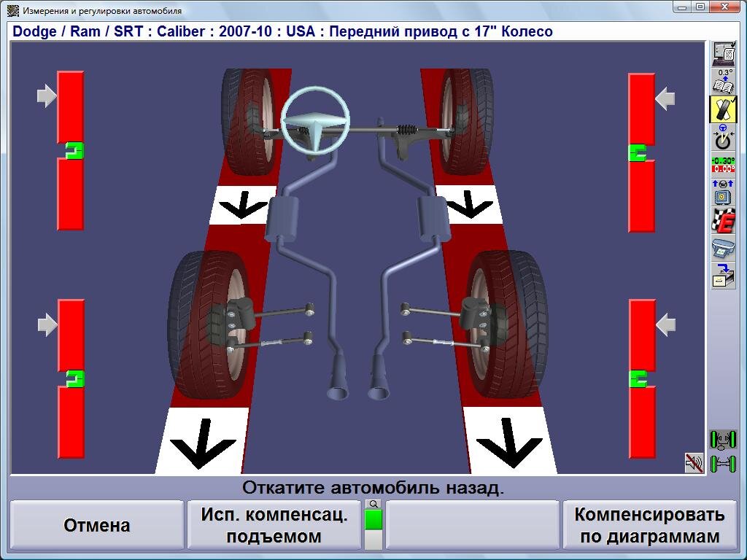Close the alignment window

724,7
